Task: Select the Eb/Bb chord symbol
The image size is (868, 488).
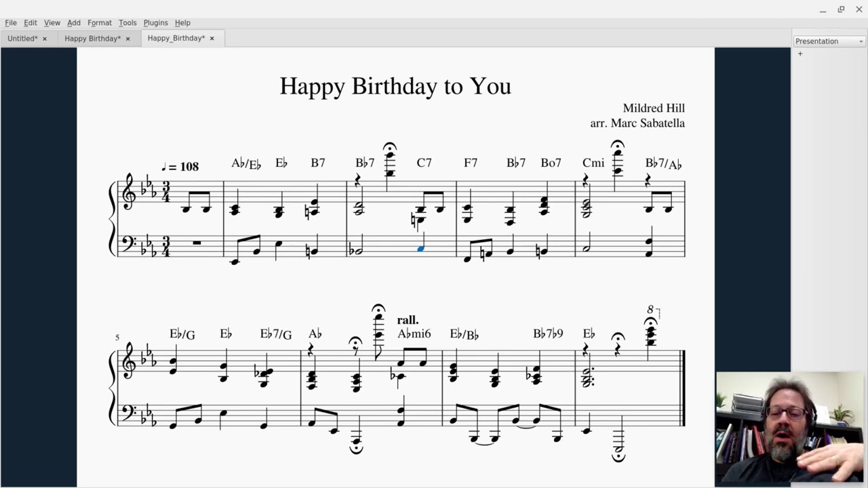Action: [465, 334]
